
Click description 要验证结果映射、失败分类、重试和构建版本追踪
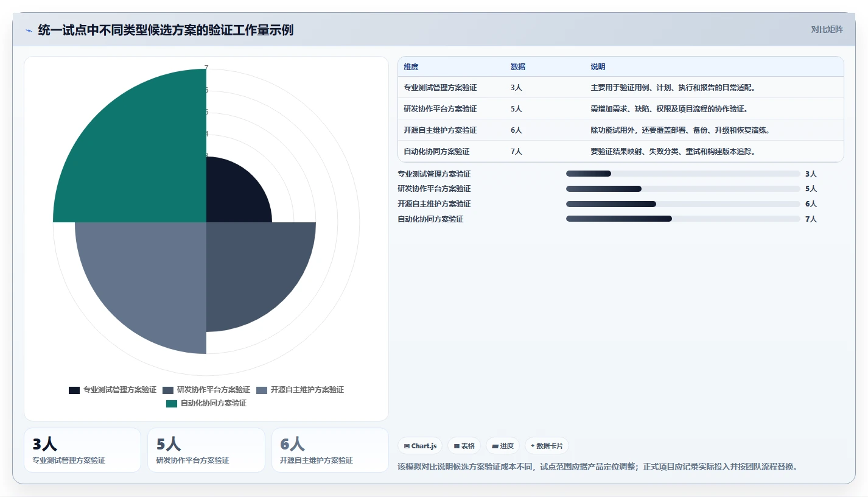(x=673, y=152)
